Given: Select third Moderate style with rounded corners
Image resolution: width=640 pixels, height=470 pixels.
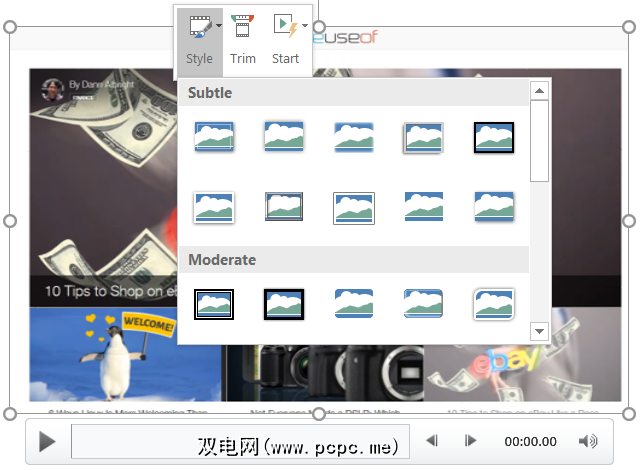Looking at the screenshot, I should [354, 304].
